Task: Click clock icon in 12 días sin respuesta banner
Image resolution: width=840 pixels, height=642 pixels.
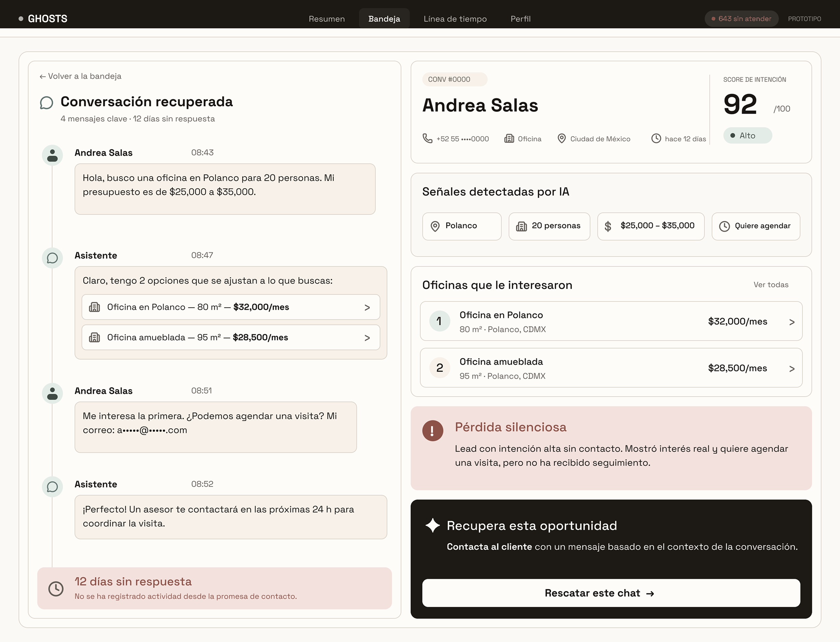Action: (56, 588)
